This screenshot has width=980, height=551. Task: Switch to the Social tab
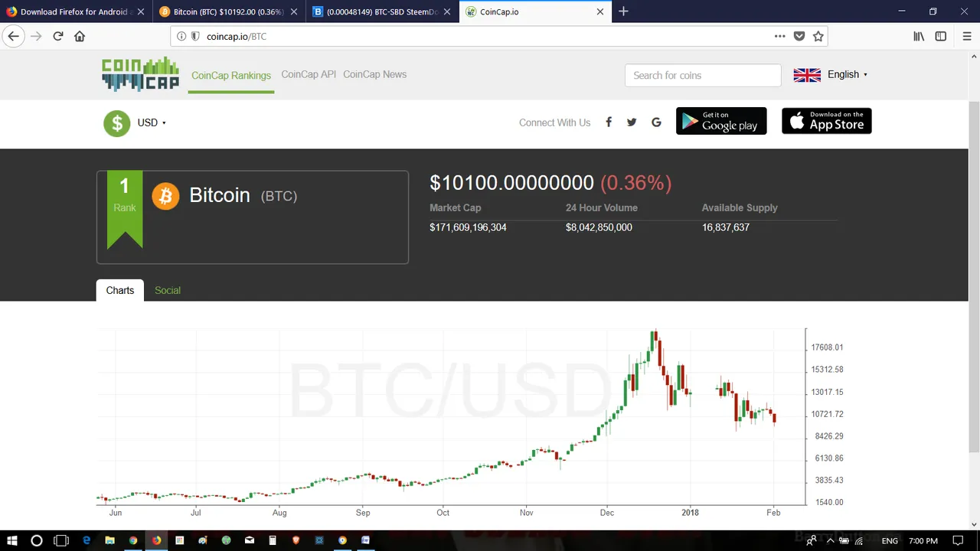click(x=168, y=290)
